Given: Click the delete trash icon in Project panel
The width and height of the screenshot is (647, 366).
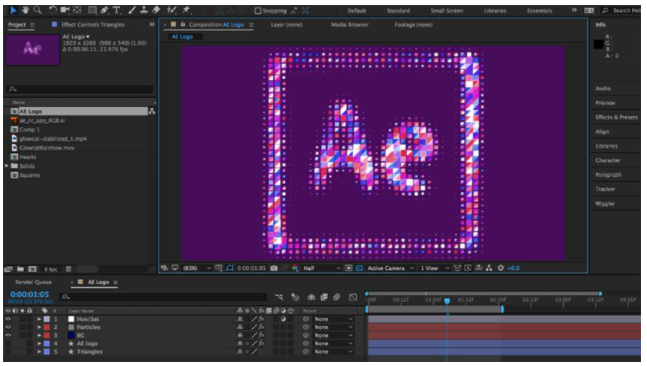Looking at the screenshot, I should click(68, 269).
